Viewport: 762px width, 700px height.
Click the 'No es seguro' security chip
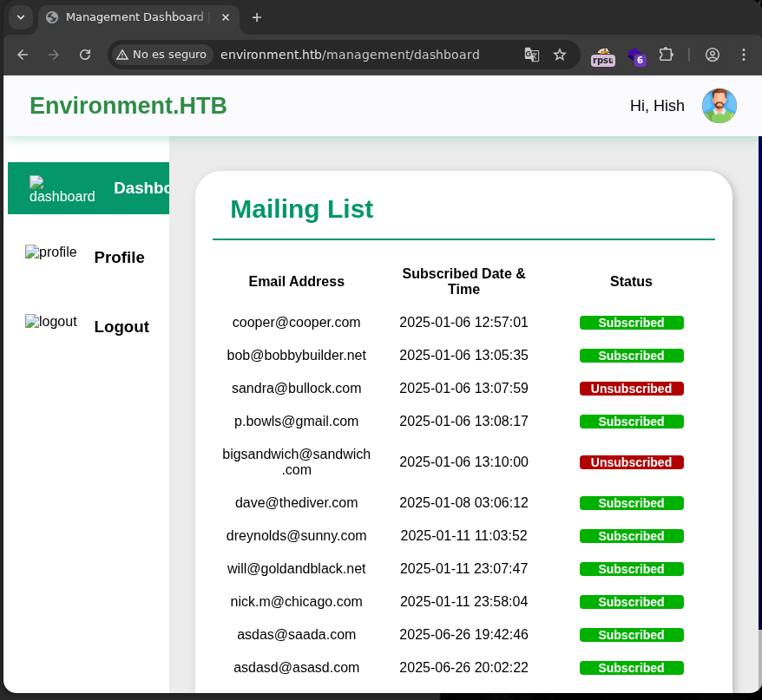(x=162, y=55)
